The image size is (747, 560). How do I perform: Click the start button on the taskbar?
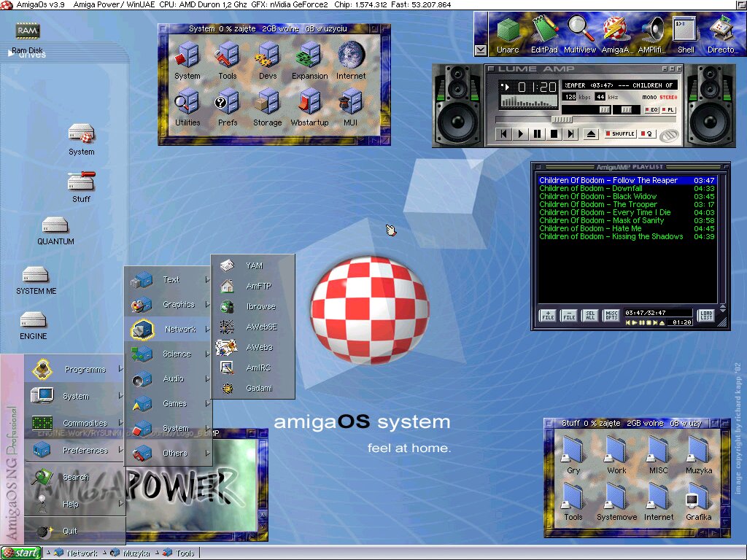20,553
